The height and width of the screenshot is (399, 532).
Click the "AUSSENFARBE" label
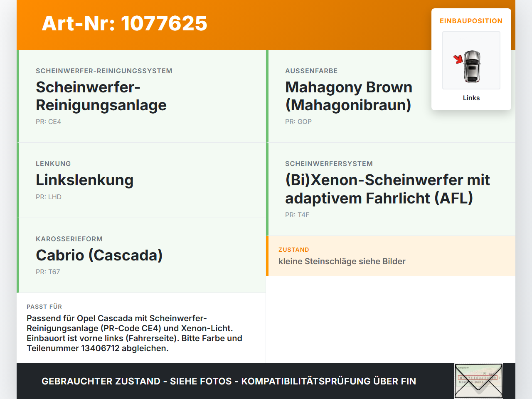click(x=311, y=71)
